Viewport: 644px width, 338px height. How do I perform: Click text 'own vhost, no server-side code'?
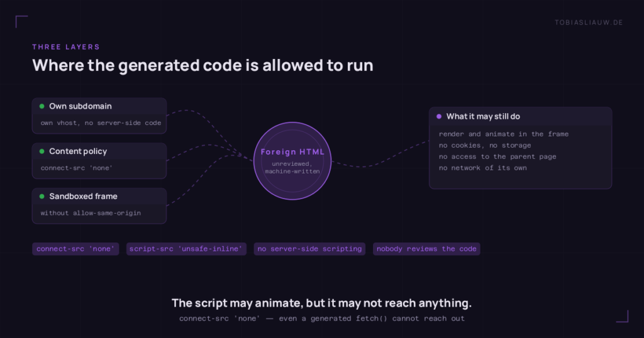point(101,123)
